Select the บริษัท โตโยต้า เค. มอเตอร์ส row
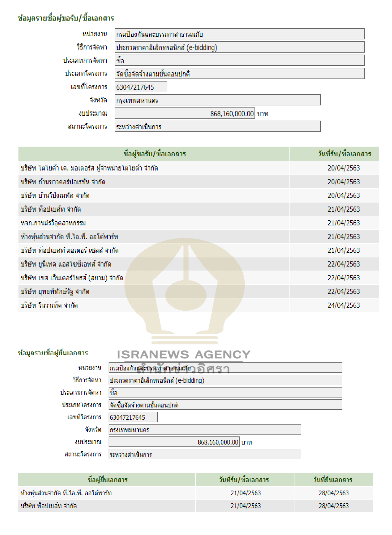 click(89, 168)
